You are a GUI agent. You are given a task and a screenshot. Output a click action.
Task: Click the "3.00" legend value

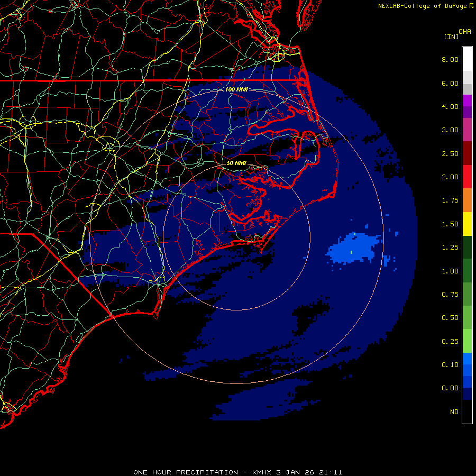pos(450,130)
